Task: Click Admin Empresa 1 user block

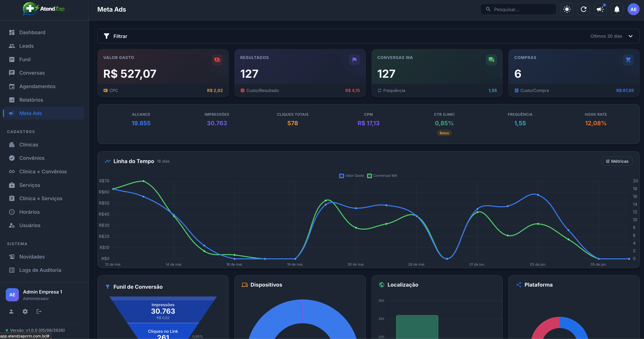Action: tap(44, 295)
